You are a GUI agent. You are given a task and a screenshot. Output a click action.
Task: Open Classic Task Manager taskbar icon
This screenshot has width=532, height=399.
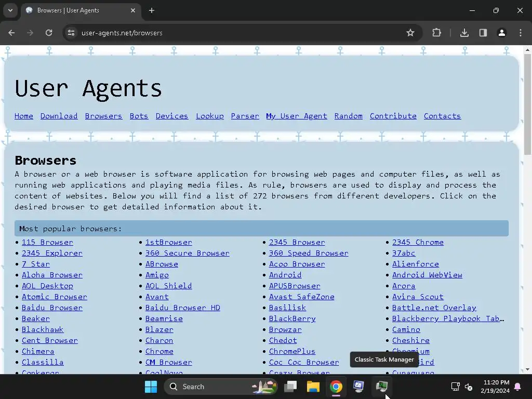pos(382,387)
